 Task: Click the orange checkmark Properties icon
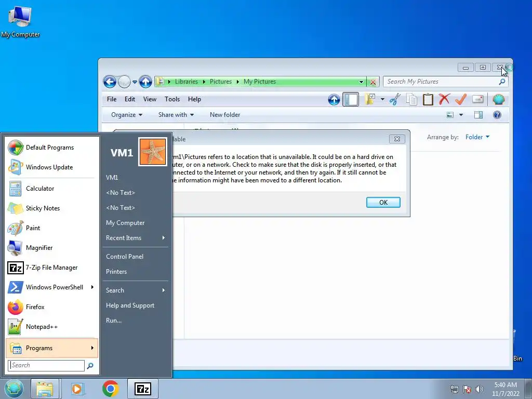click(x=461, y=99)
